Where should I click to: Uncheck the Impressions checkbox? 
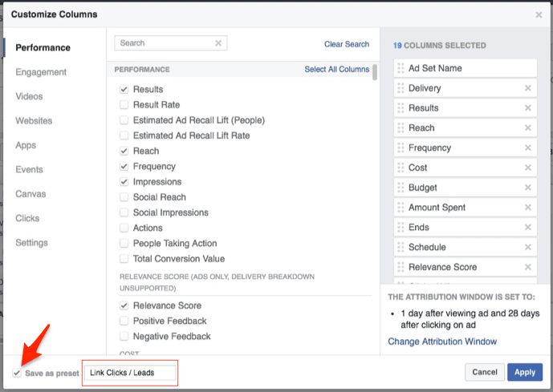point(124,182)
